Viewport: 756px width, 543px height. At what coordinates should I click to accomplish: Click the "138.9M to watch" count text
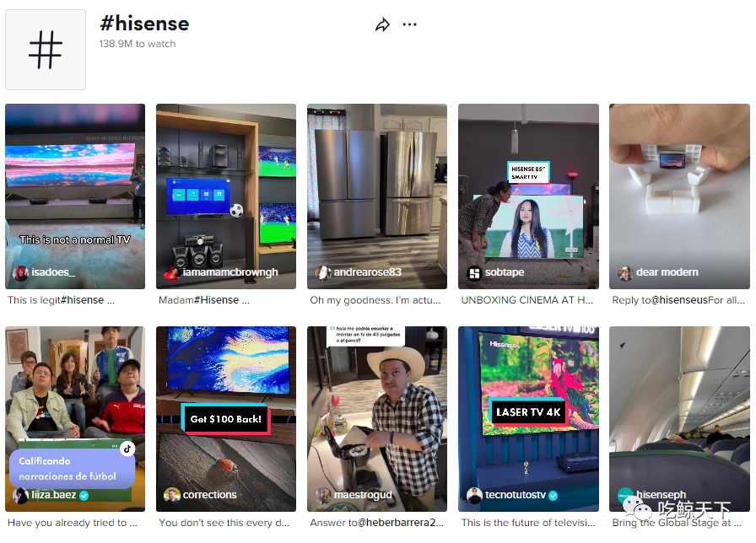(x=138, y=44)
